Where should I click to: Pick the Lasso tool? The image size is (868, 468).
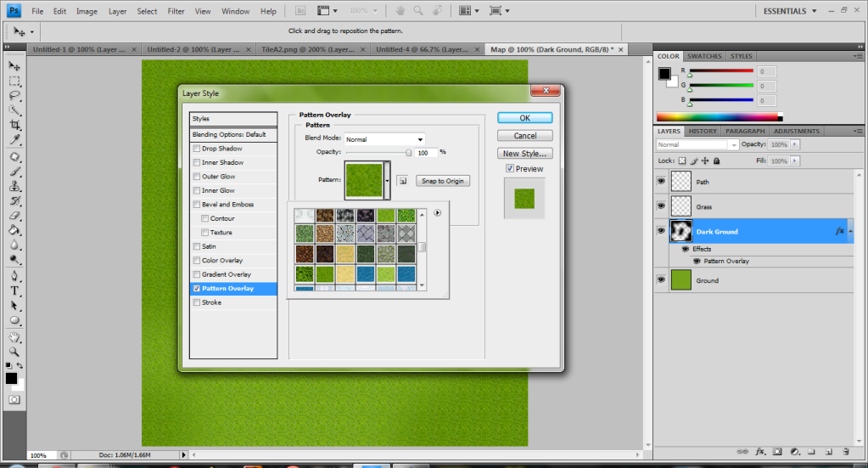tap(15, 95)
